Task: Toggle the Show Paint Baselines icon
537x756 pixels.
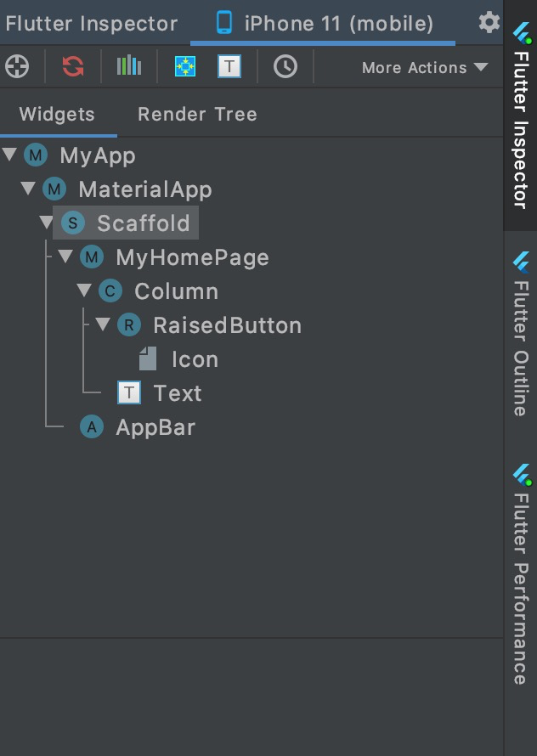Action: 229,66
